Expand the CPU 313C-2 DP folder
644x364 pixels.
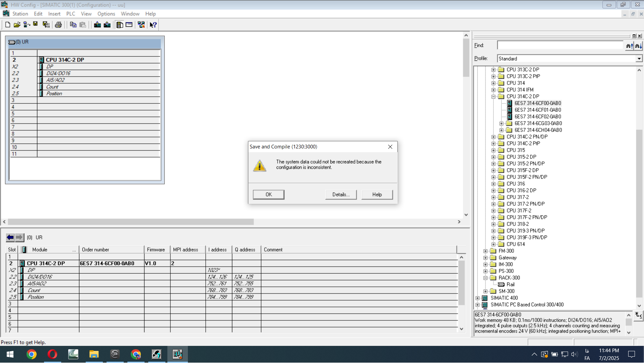coord(493,70)
